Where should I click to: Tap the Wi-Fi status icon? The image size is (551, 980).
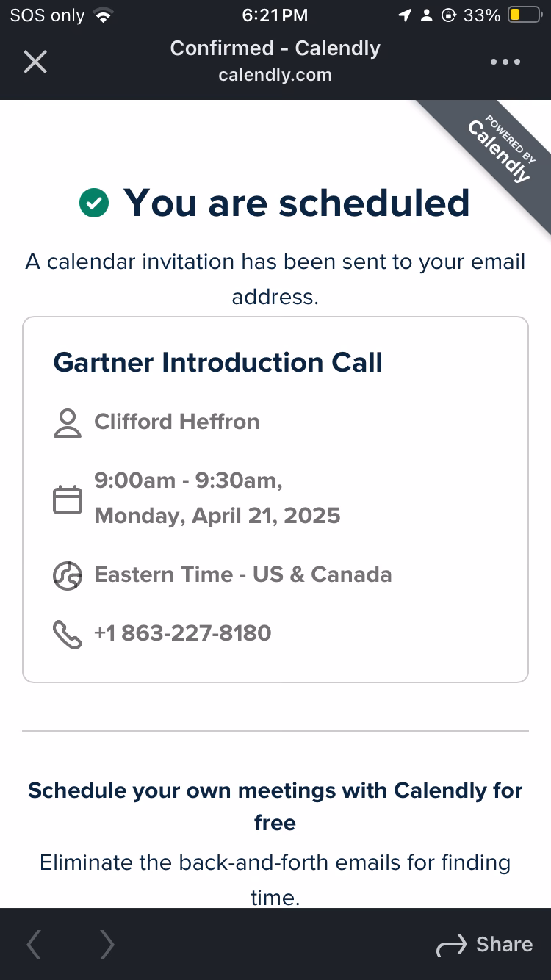pyautogui.click(x=104, y=15)
